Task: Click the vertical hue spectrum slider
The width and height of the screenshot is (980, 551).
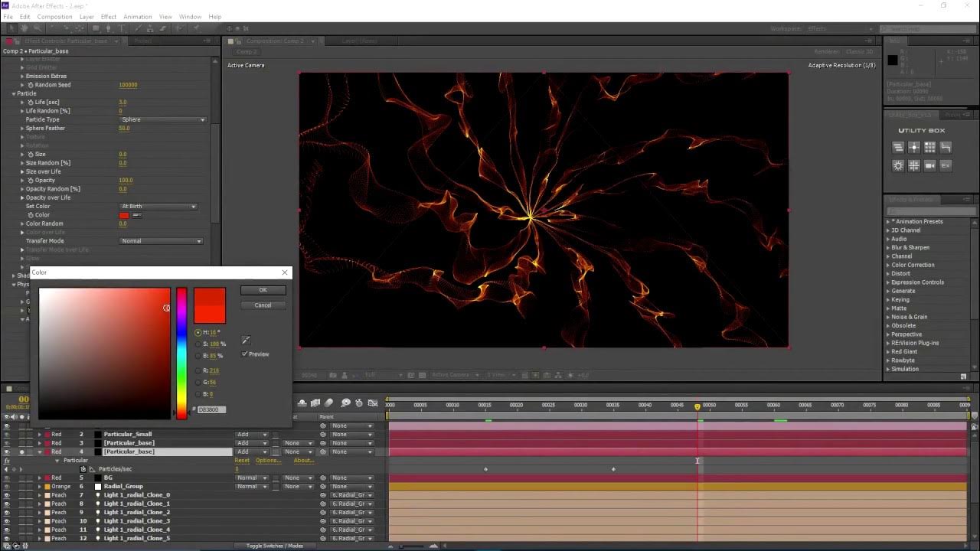Action: click(181, 353)
